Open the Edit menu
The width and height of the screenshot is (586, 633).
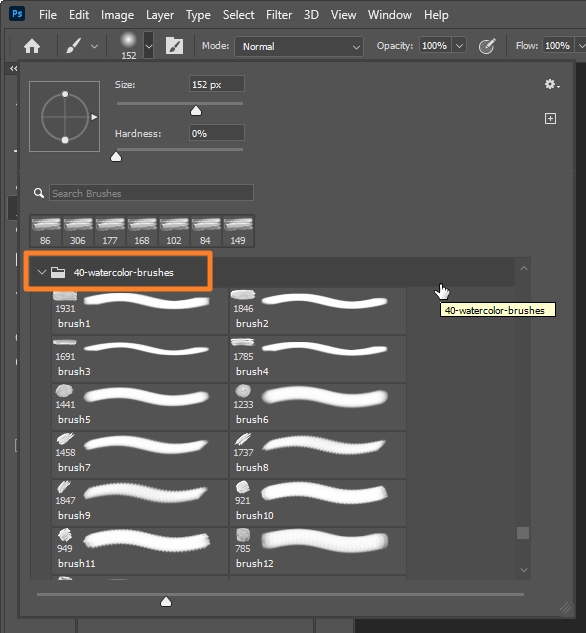pyautogui.click(x=79, y=15)
